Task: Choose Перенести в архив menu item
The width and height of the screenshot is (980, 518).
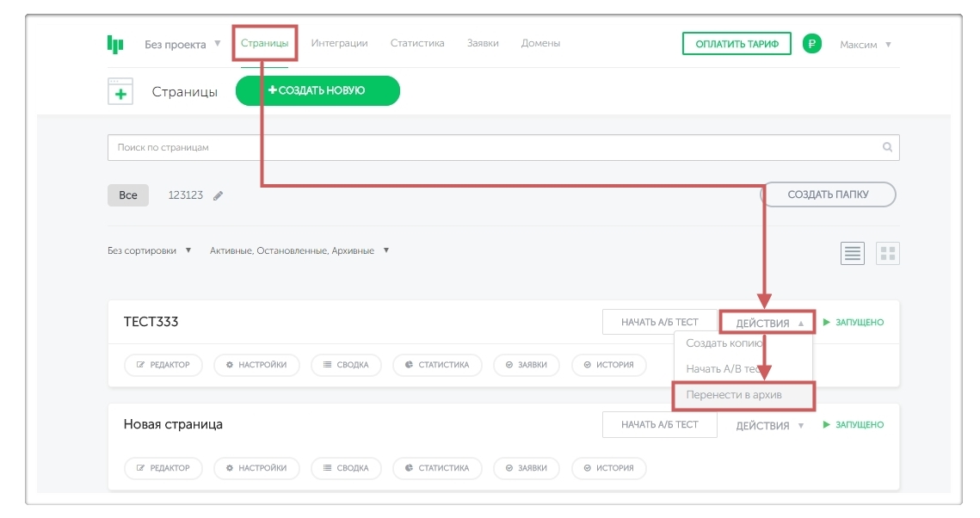Action: (742, 396)
